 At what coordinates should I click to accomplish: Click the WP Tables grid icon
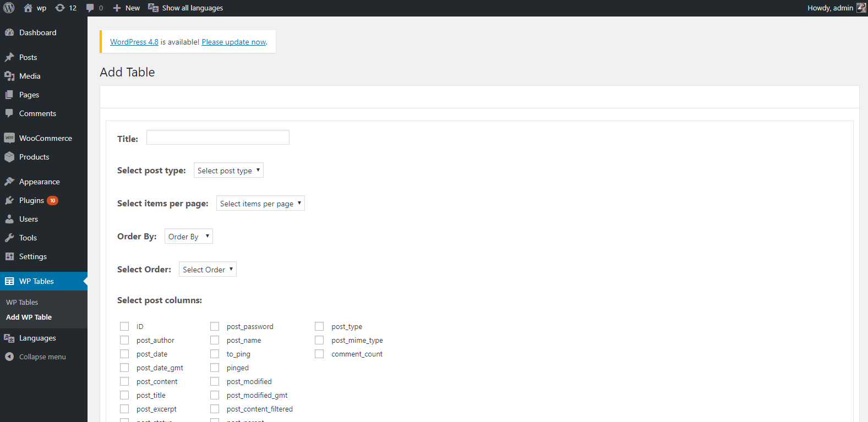[x=9, y=281]
